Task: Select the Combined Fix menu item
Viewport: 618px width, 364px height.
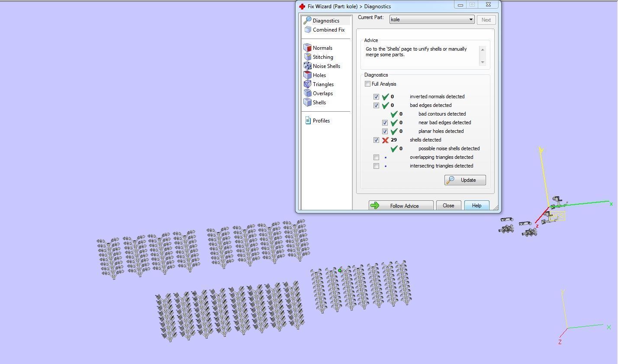Action: coord(328,29)
